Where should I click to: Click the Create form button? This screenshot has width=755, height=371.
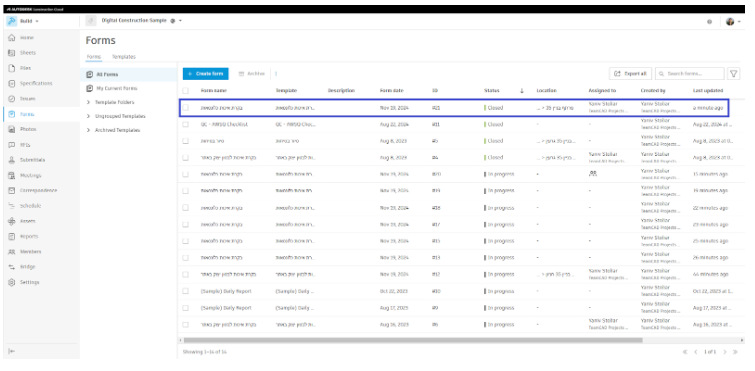[206, 74]
